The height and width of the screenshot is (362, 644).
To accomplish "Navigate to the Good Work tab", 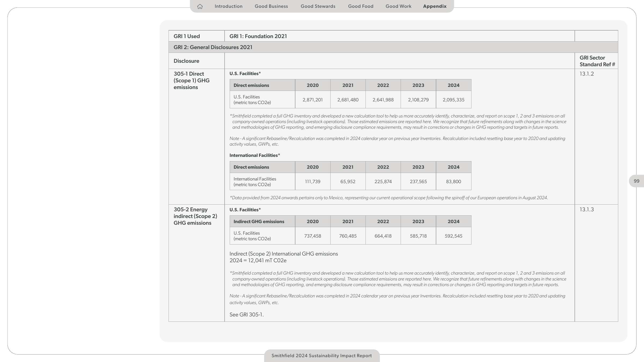I will click(398, 6).
